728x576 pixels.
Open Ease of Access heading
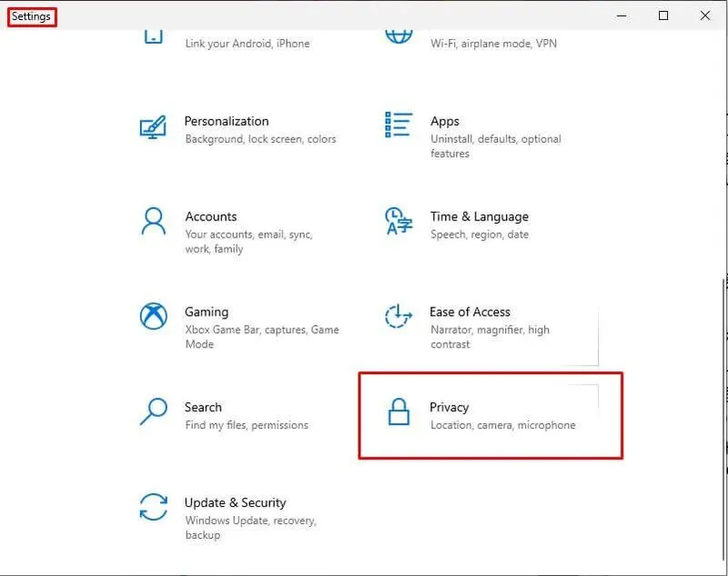click(470, 312)
